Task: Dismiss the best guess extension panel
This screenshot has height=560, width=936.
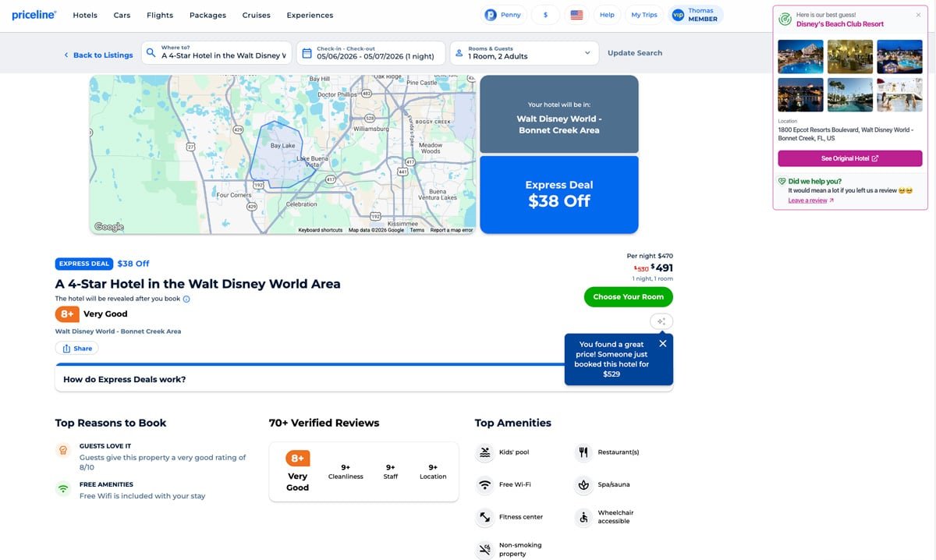Action: point(918,15)
